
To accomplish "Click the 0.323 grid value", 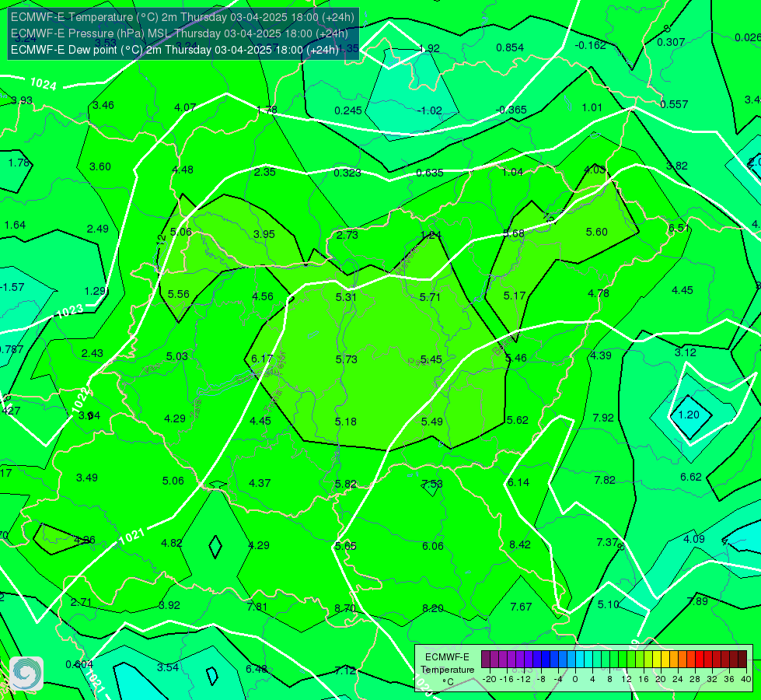I will 347,173.
